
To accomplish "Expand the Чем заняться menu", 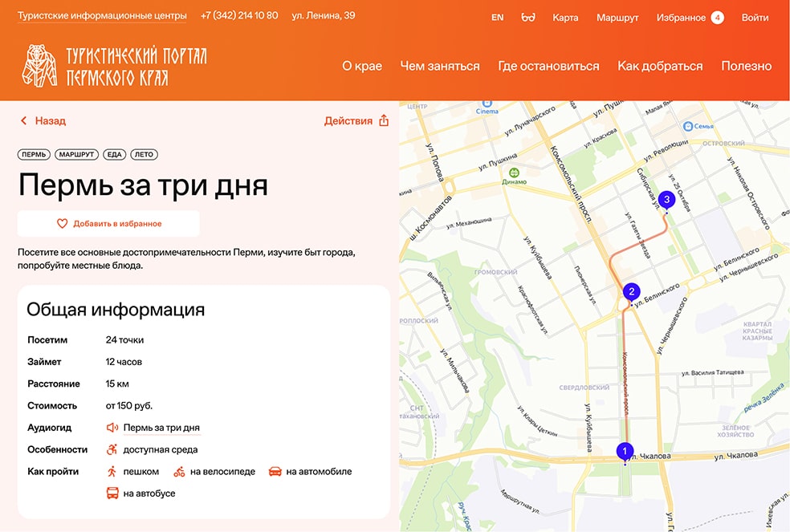I will [x=439, y=66].
